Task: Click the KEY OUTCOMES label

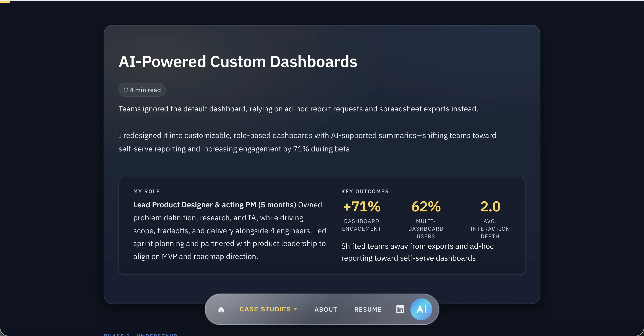Action: (x=365, y=191)
